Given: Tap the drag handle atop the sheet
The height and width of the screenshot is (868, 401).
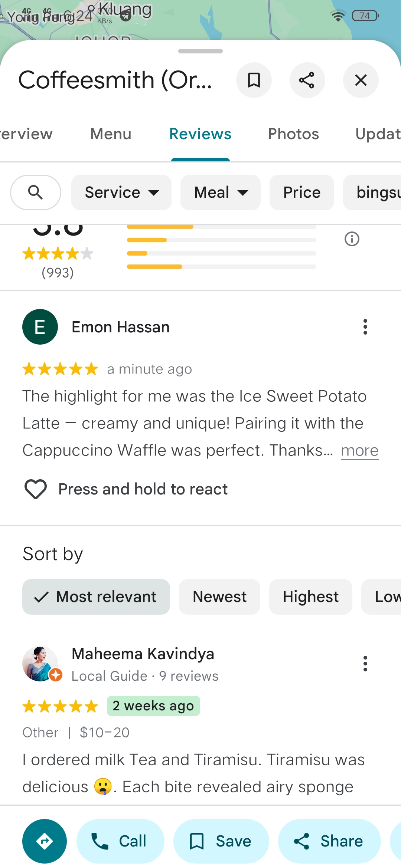Looking at the screenshot, I should point(200,51).
